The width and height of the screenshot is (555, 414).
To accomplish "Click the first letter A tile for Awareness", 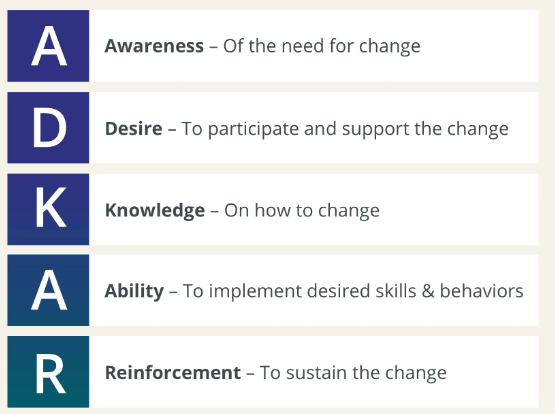I will click(48, 46).
